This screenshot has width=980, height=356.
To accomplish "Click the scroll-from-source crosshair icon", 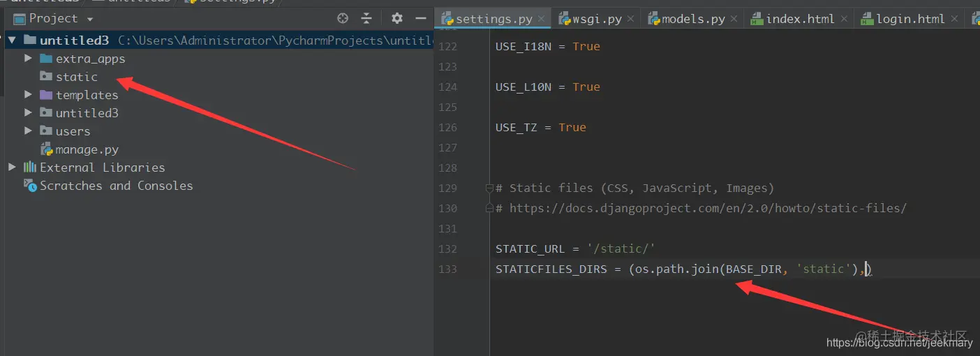I will click(342, 19).
